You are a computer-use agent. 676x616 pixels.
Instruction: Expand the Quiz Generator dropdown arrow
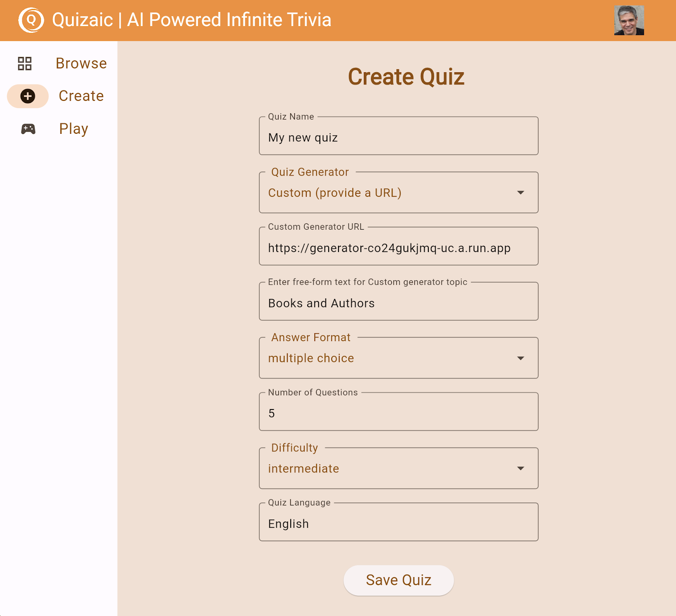(x=521, y=193)
